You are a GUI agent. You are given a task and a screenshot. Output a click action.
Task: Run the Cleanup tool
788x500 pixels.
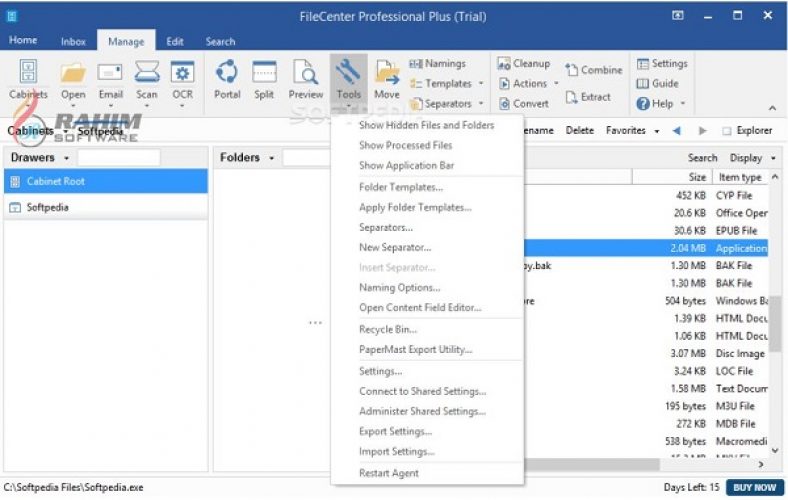523,63
